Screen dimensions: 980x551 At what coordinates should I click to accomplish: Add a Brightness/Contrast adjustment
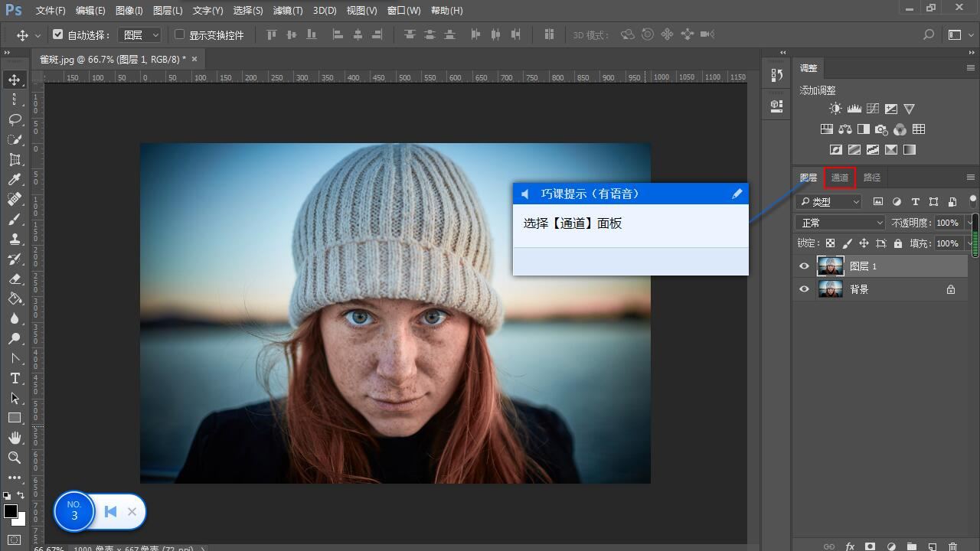835,109
